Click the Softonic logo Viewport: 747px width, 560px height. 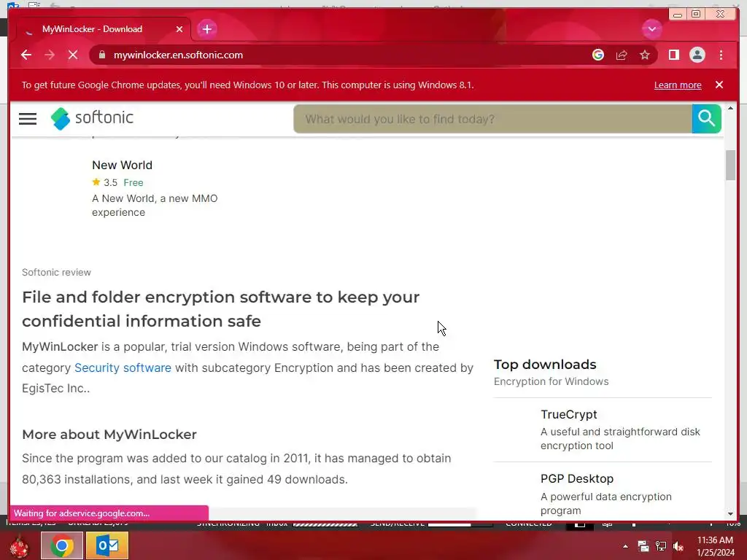[x=92, y=118]
